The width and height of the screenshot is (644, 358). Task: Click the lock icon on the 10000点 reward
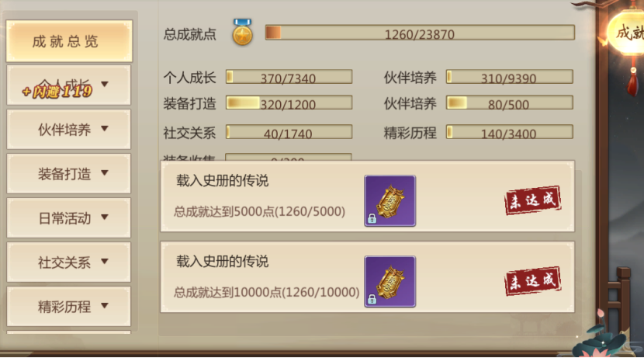click(x=372, y=299)
